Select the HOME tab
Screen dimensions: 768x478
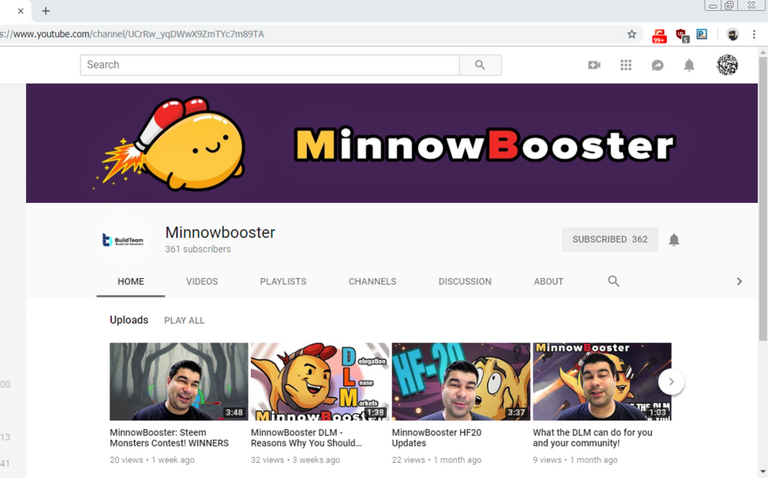pos(131,282)
